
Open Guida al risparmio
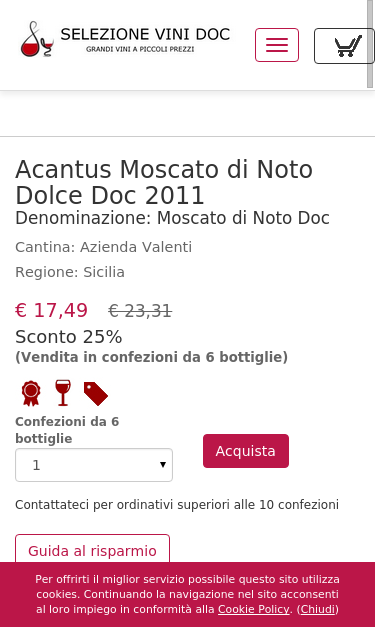(92, 550)
